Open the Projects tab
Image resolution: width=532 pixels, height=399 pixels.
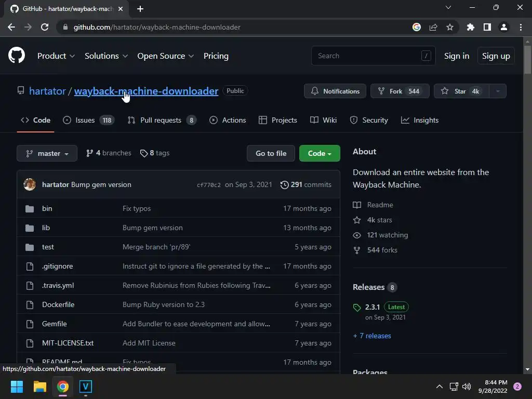pyautogui.click(x=277, y=120)
